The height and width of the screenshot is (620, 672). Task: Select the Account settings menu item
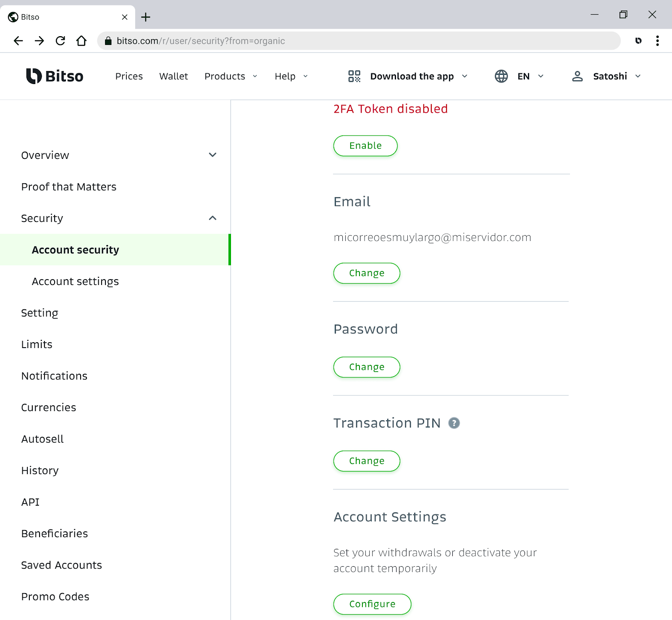coord(75,281)
